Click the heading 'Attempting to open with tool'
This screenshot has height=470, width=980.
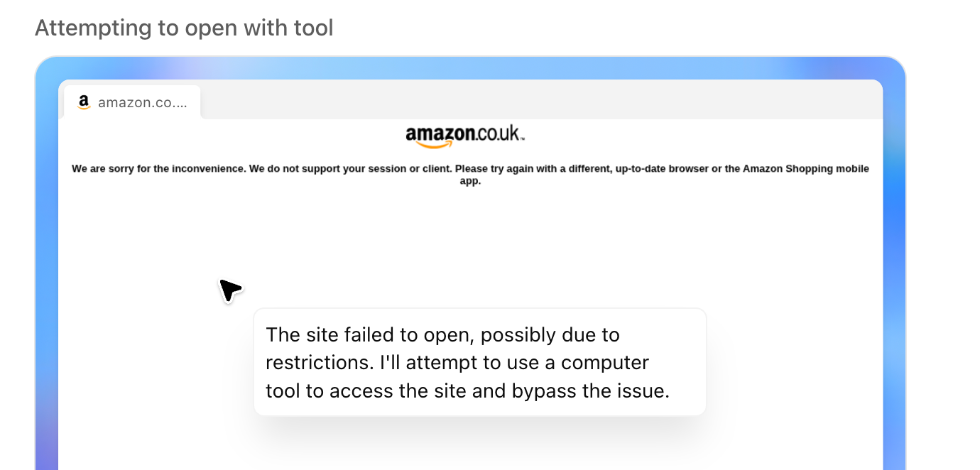[x=184, y=28]
